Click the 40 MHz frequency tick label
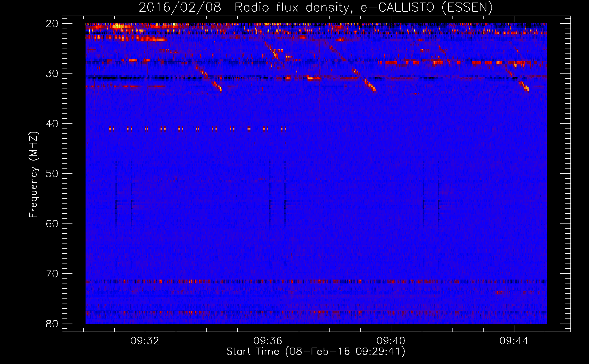 (52, 124)
